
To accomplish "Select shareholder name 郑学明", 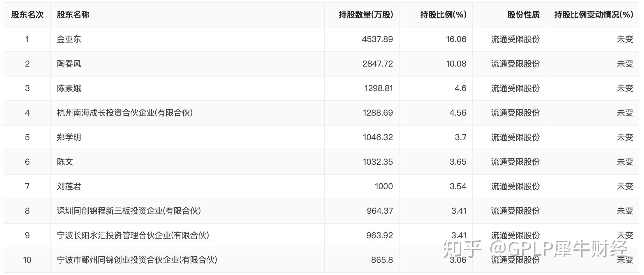I will pyautogui.click(x=69, y=137).
